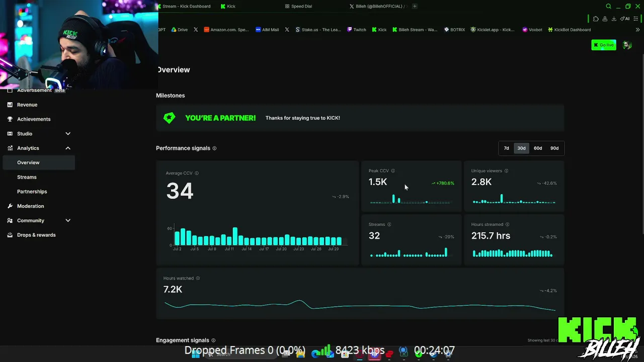Image resolution: width=644 pixels, height=362 pixels.
Task: Switch to Billeh (@BillehOFFICIAL) X tab
Action: tap(378, 7)
